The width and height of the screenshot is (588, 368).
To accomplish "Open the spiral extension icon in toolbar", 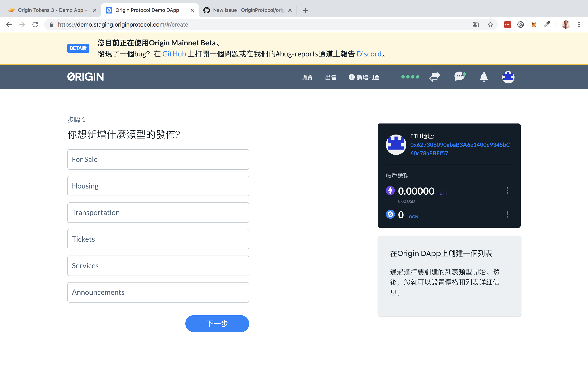I will tap(520, 25).
